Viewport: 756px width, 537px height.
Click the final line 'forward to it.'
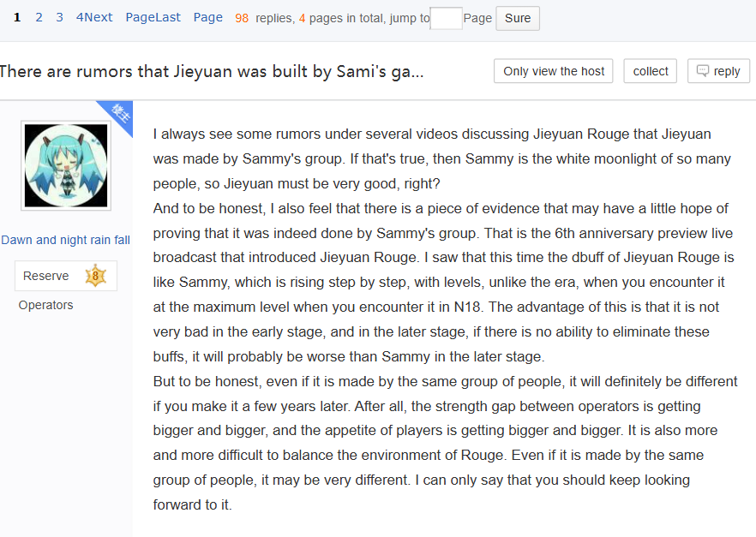[x=193, y=504]
